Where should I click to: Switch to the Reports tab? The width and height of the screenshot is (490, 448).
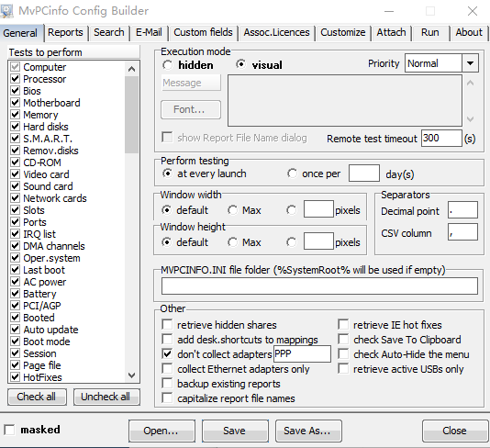65,32
